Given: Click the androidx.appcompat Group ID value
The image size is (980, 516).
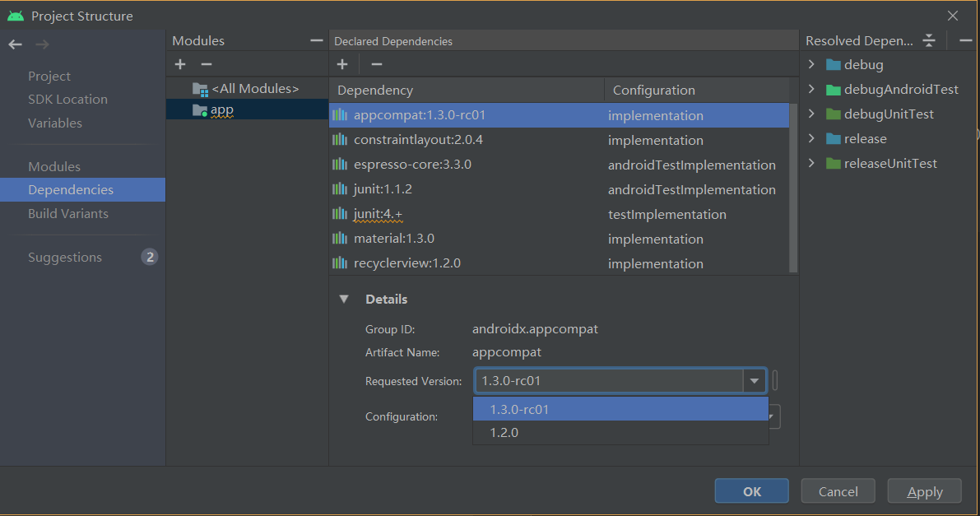Looking at the screenshot, I should coord(535,329).
